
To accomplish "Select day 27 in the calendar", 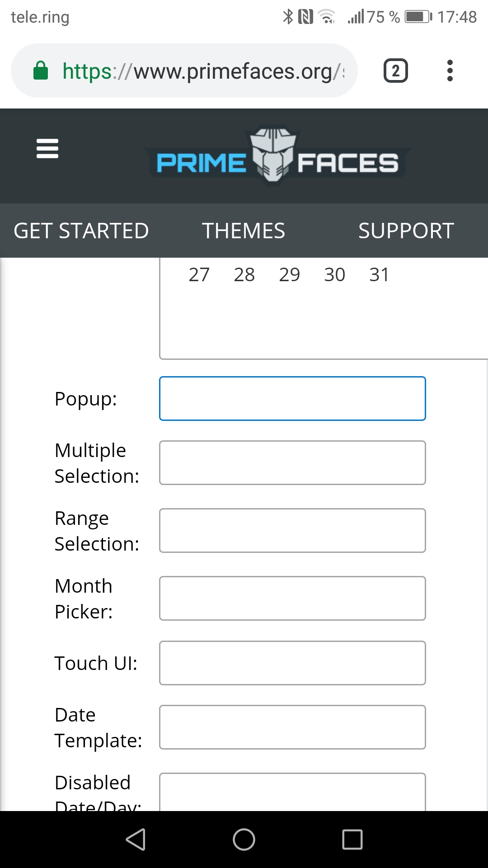I will pos(199,274).
